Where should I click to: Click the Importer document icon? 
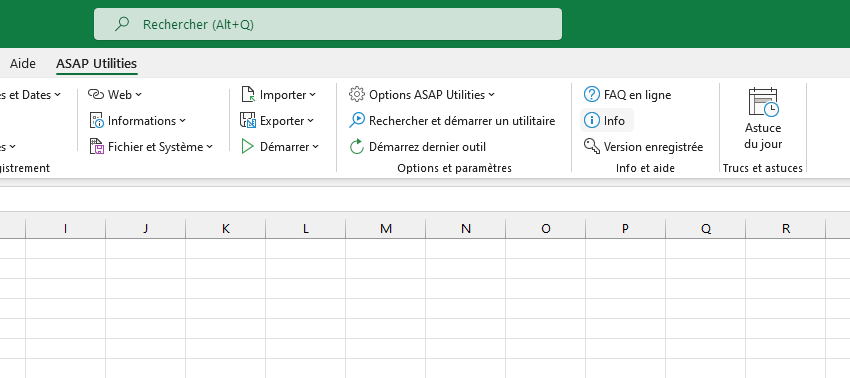(248, 94)
